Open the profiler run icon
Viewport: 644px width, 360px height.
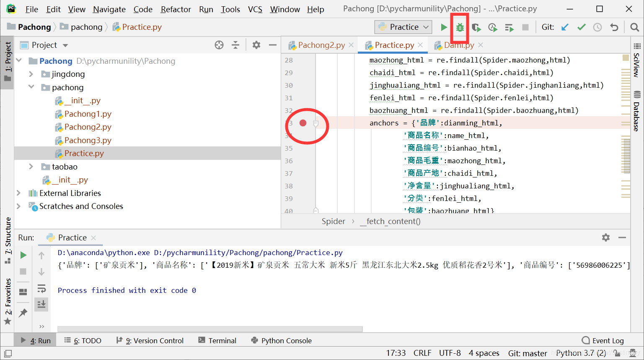coord(493,27)
